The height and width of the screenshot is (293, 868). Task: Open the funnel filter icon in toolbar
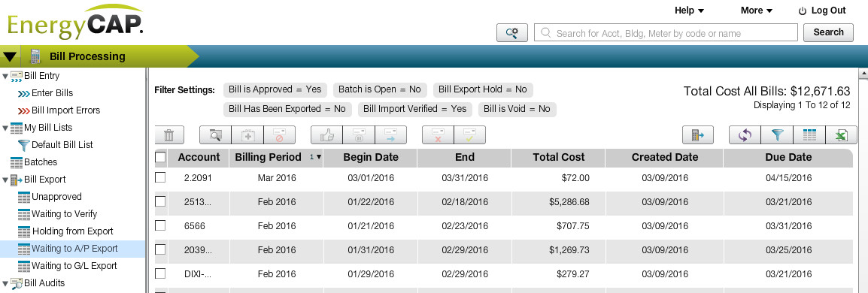777,135
